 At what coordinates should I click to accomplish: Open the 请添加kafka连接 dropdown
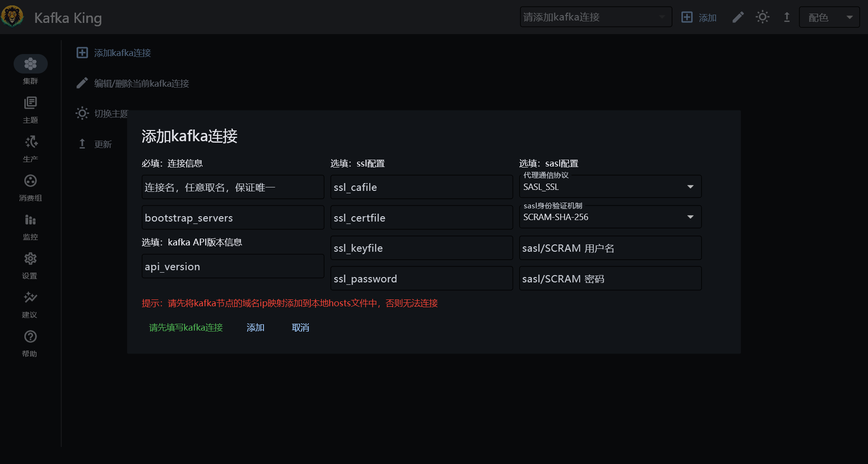point(596,17)
